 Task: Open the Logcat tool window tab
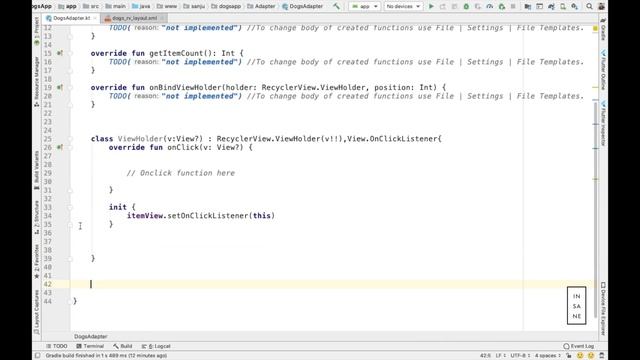pos(156,346)
